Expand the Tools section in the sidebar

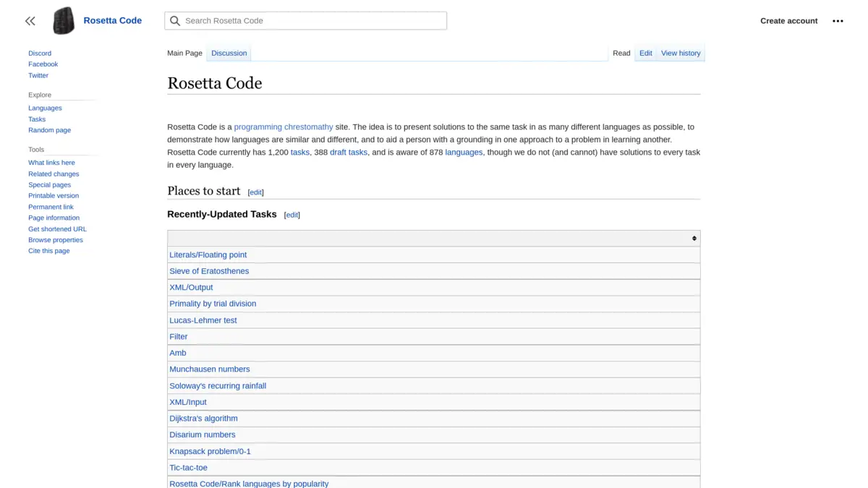36,149
